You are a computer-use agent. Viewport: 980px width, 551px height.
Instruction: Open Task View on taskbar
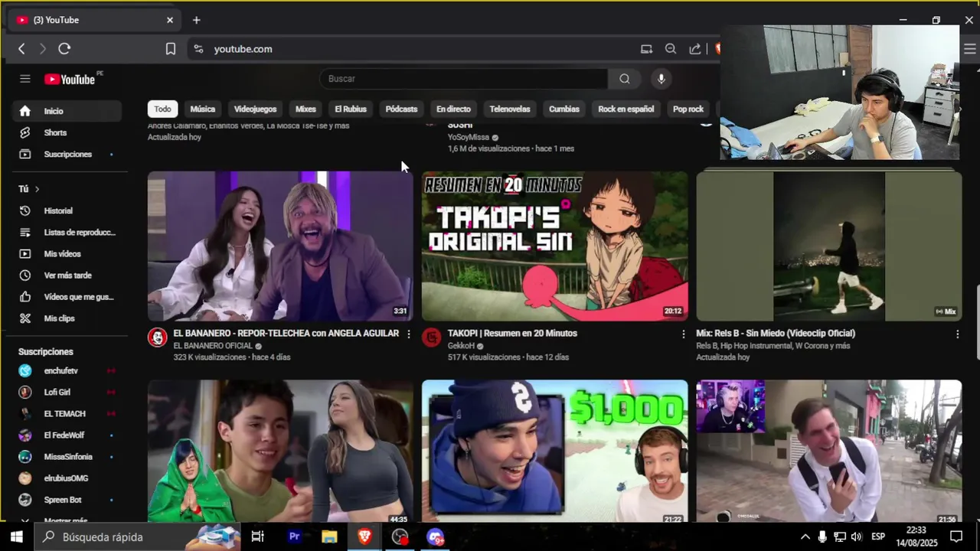coord(258,536)
